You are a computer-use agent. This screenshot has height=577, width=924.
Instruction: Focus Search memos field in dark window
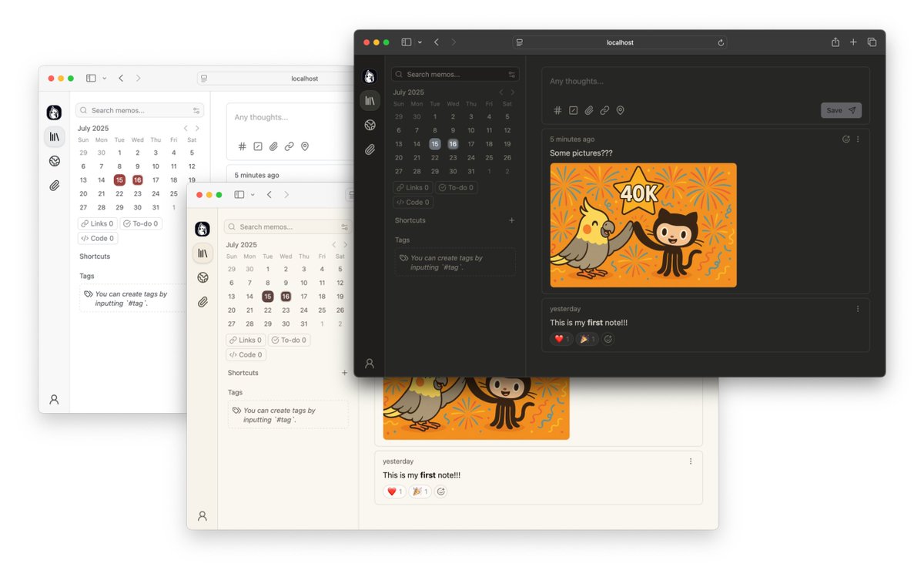pos(455,75)
